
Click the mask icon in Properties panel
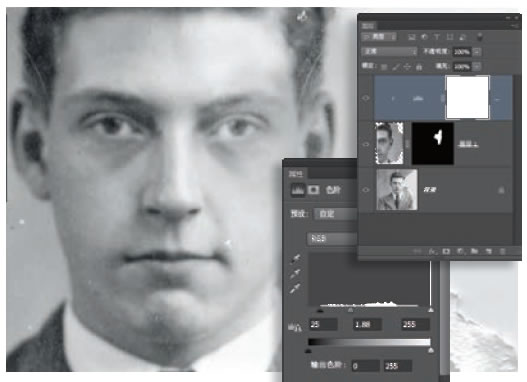314,190
